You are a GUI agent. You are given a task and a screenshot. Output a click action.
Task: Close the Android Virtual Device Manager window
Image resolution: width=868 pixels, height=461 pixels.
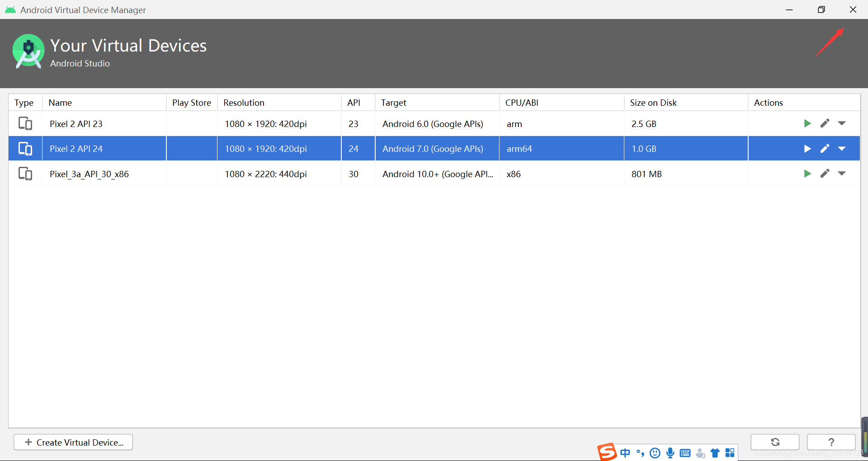coord(853,9)
